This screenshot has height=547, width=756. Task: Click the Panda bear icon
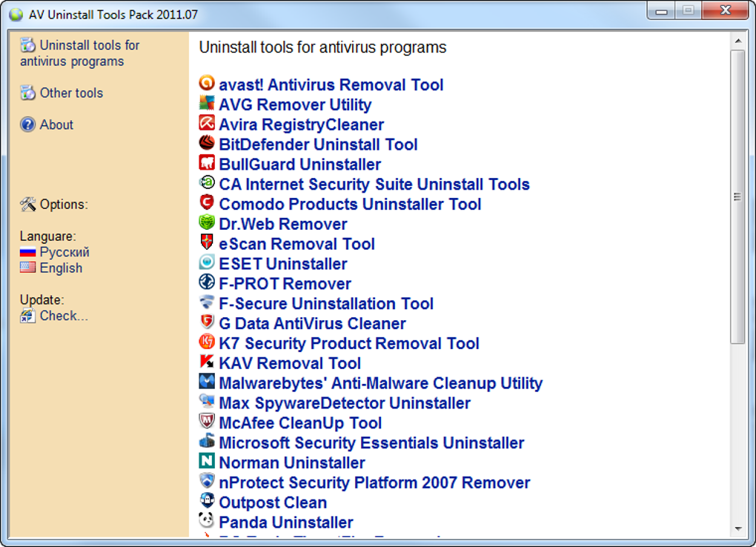(x=207, y=520)
